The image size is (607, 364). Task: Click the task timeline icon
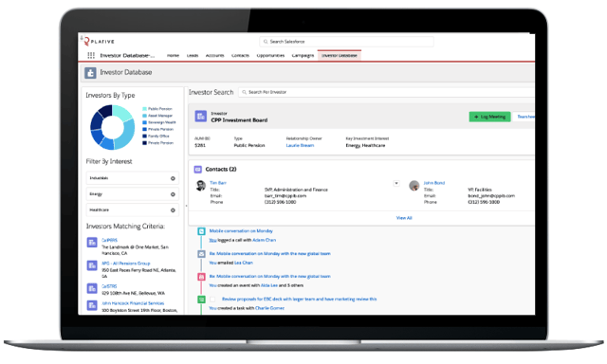(201, 300)
